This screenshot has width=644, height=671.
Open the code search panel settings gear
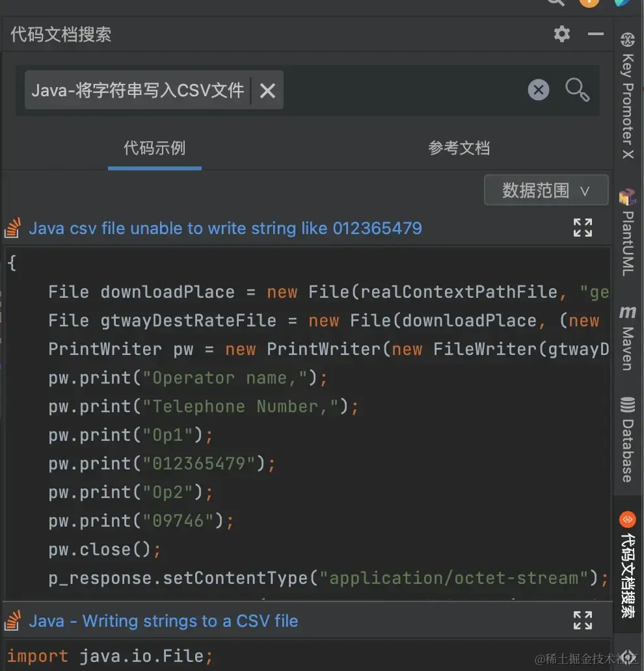(x=562, y=34)
